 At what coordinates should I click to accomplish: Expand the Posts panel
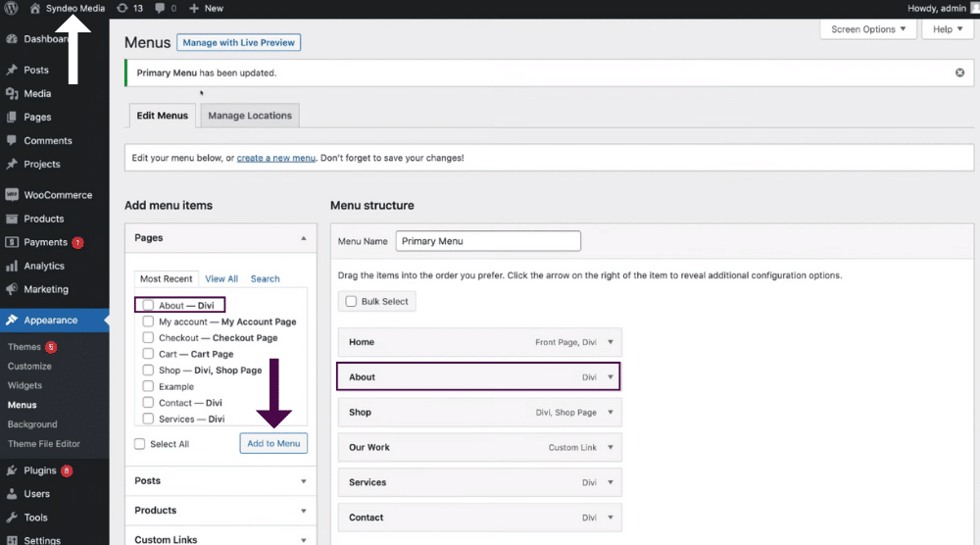[x=304, y=481]
